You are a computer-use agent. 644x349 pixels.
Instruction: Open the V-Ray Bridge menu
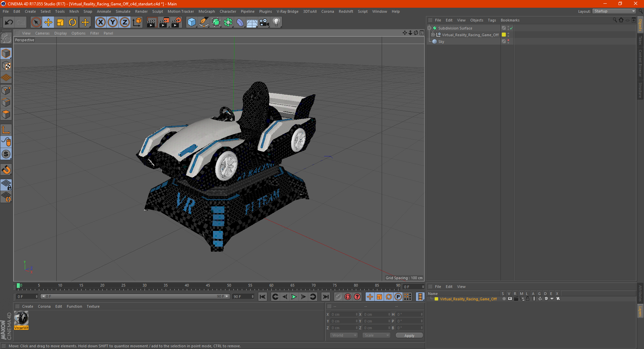point(287,11)
